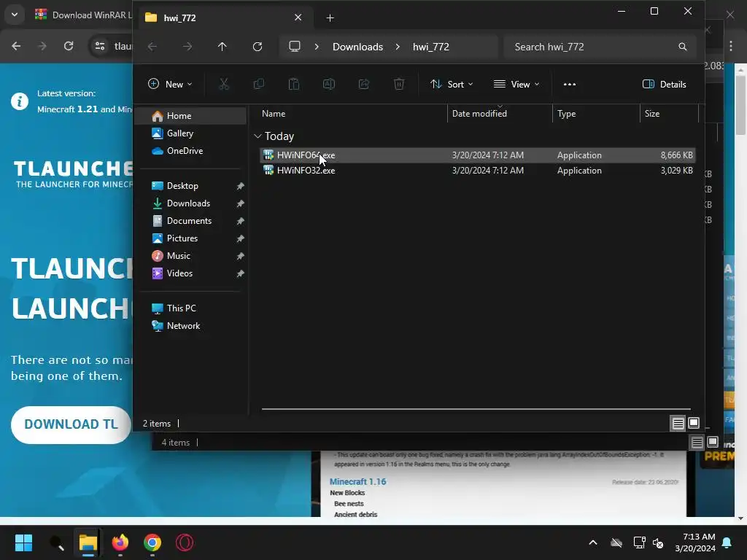
Task: Expand chevron after PC icon in address bar
Action: tap(317, 46)
